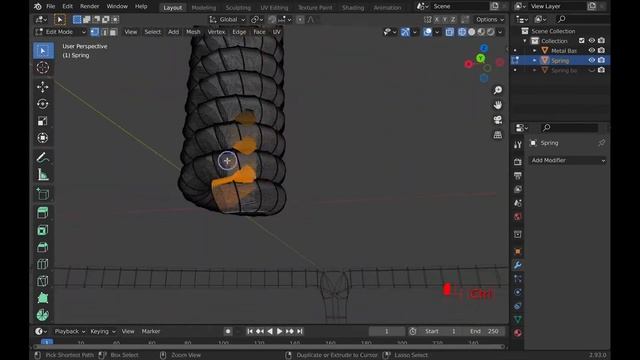640x360 pixels.
Task: Expand the Metal Bar item
Action: pyautogui.click(x=535, y=51)
